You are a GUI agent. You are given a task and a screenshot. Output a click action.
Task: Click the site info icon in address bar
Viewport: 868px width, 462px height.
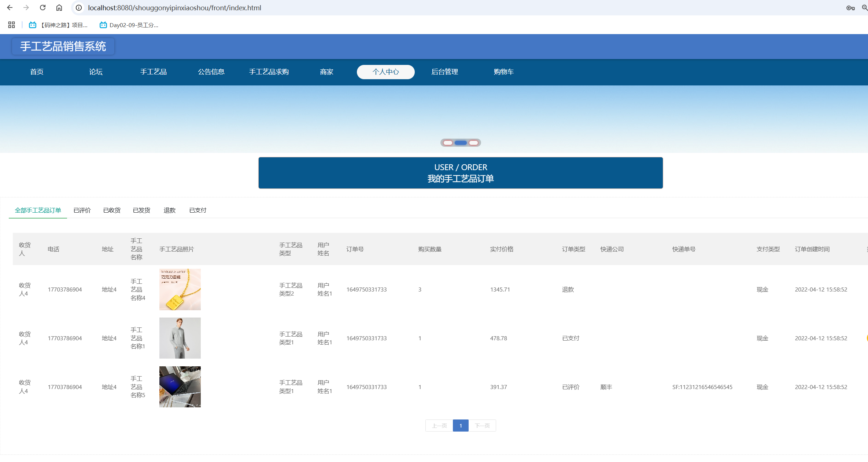coord(79,7)
